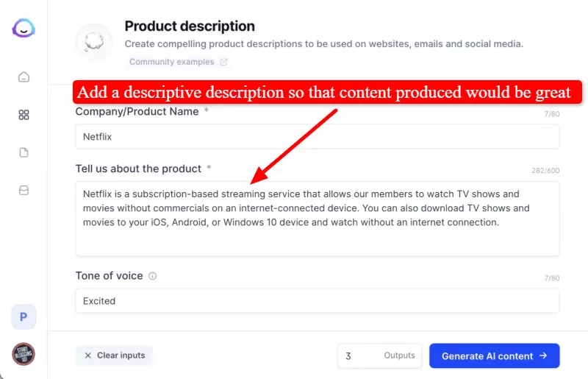Click the Jasper logo icon

click(24, 28)
